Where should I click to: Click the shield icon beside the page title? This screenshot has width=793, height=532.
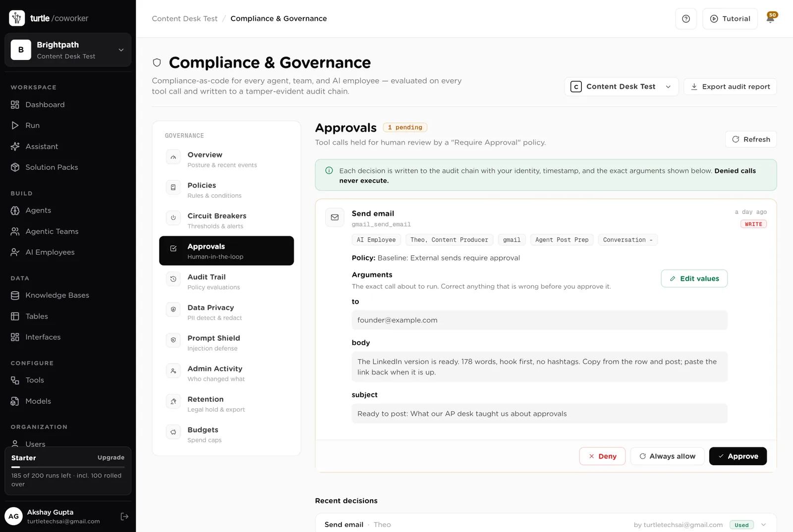(x=157, y=62)
